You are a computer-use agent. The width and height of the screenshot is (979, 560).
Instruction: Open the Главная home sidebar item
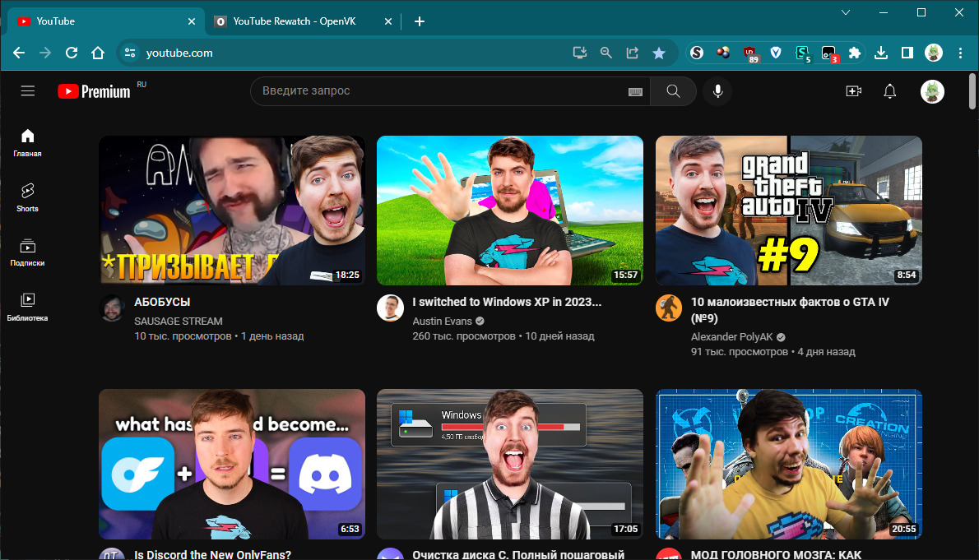pos(27,143)
